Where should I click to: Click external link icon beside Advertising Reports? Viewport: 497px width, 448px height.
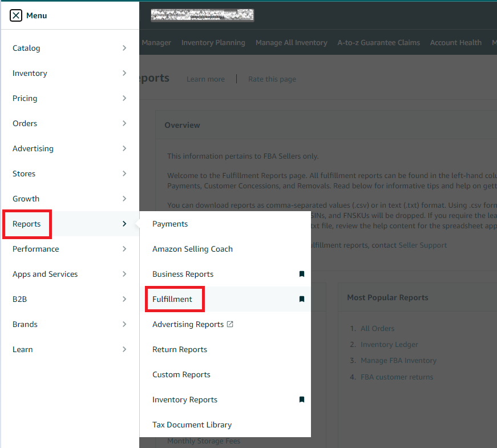[230, 324]
